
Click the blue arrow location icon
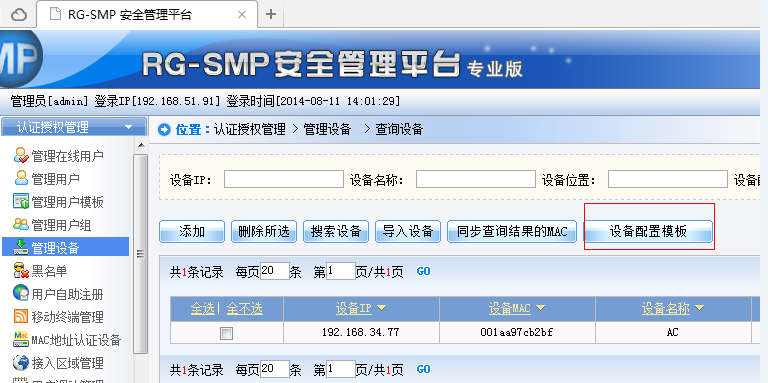coord(165,130)
